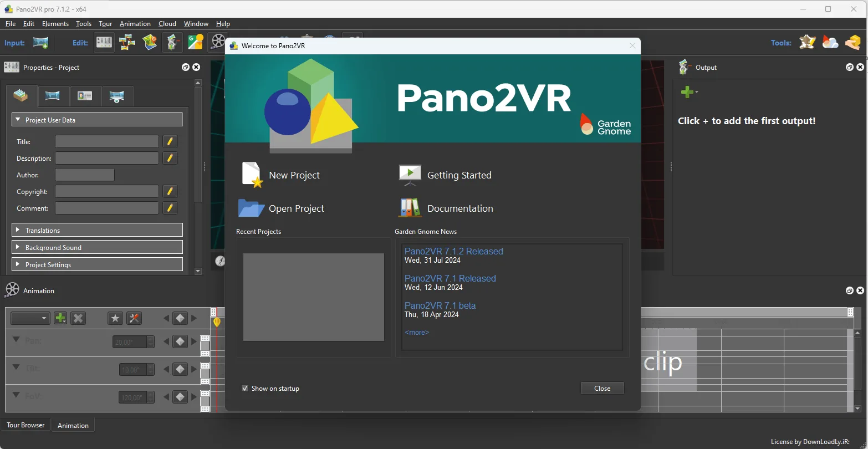
Task: Start a New Project from welcome dialog
Action: tap(281, 175)
